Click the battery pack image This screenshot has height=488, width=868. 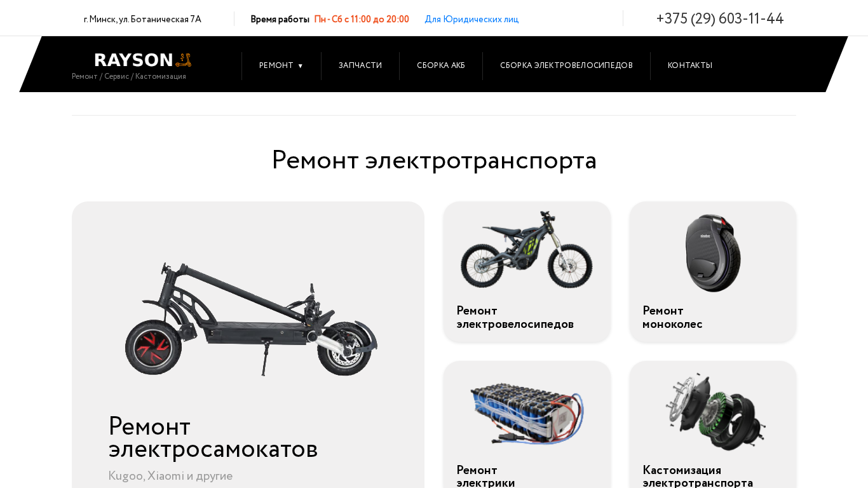(x=527, y=413)
